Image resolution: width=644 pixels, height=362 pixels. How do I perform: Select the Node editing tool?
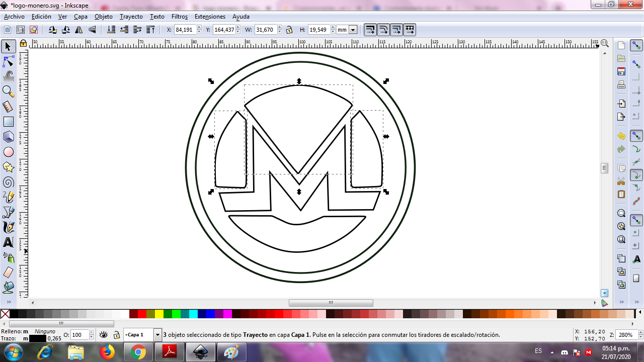(8, 62)
